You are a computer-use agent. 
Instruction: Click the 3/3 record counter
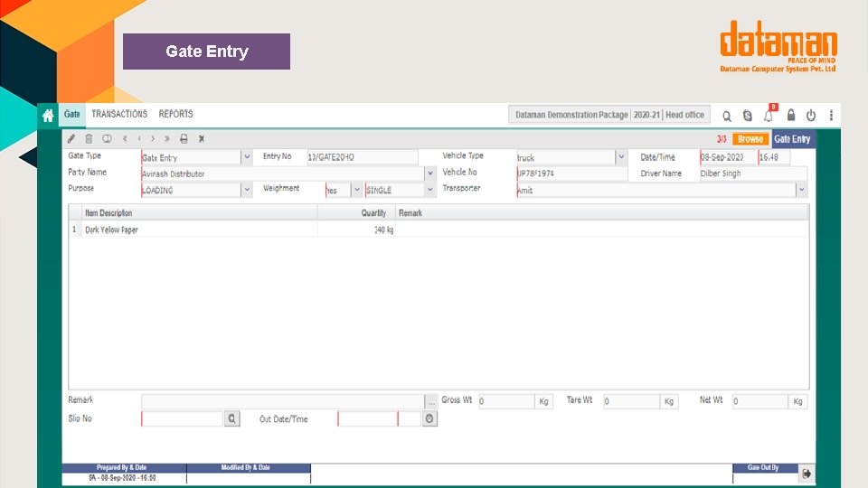[x=722, y=139]
